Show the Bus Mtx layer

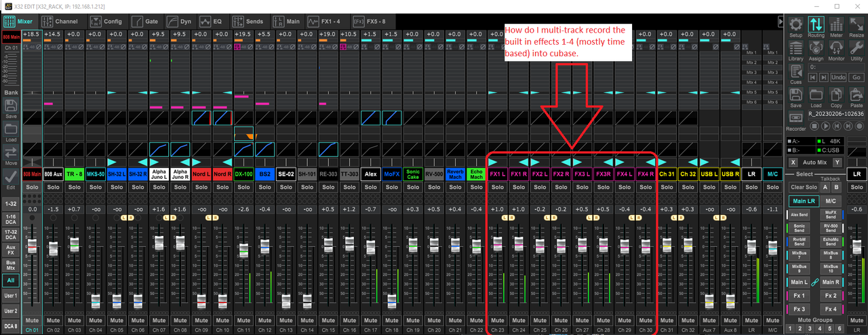[11, 265]
